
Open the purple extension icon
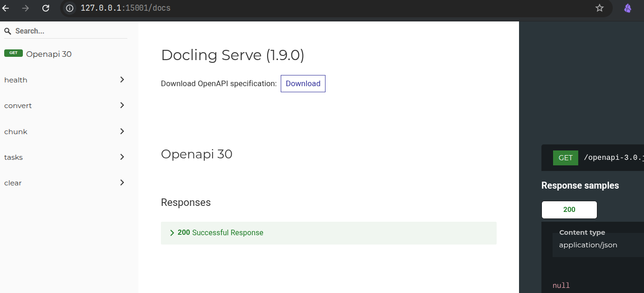(x=628, y=8)
